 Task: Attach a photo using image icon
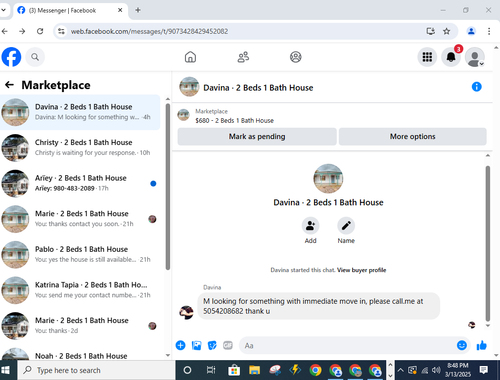coord(196,345)
